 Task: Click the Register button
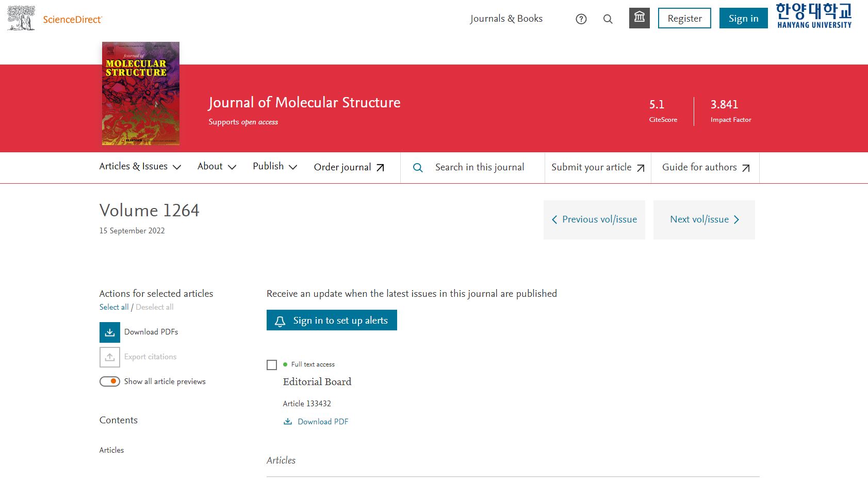[684, 19]
